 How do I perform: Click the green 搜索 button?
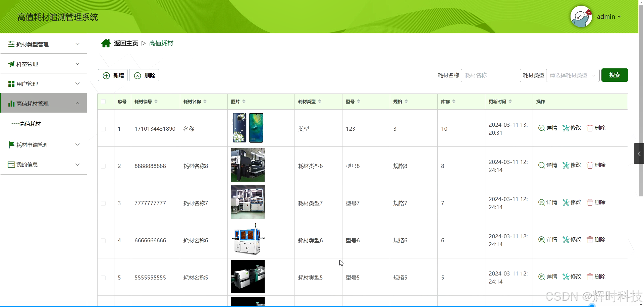pyautogui.click(x=614, y=75)
